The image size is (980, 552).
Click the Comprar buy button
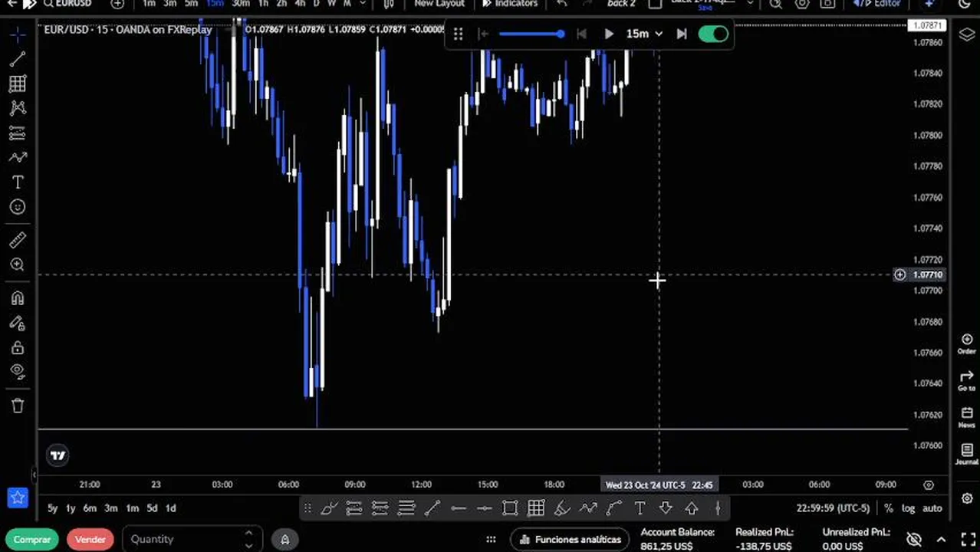[x=31, y=539]
